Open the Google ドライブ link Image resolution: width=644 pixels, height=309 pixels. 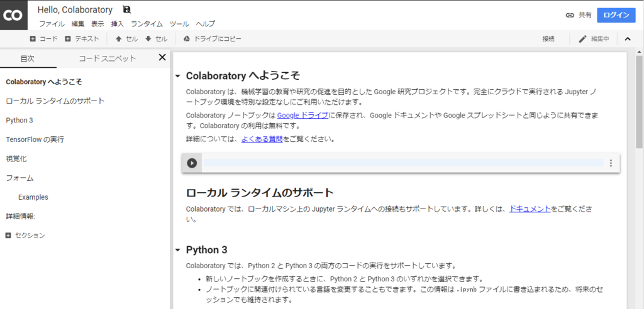[303, 116]
